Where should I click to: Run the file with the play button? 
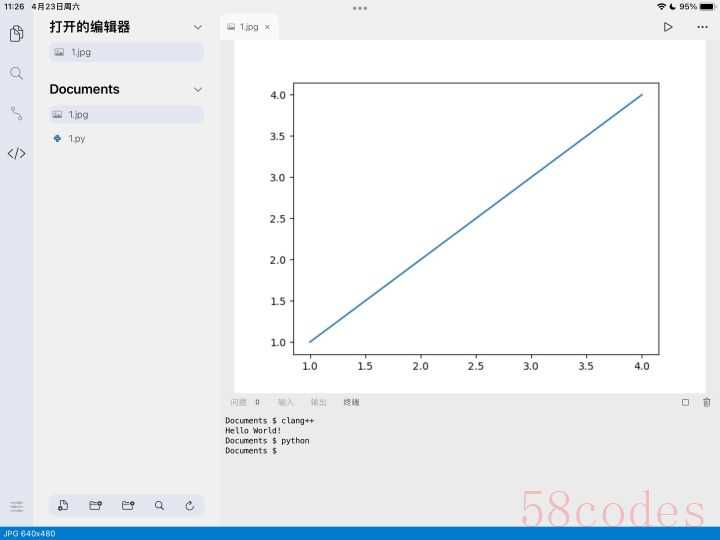pos(668,27)
